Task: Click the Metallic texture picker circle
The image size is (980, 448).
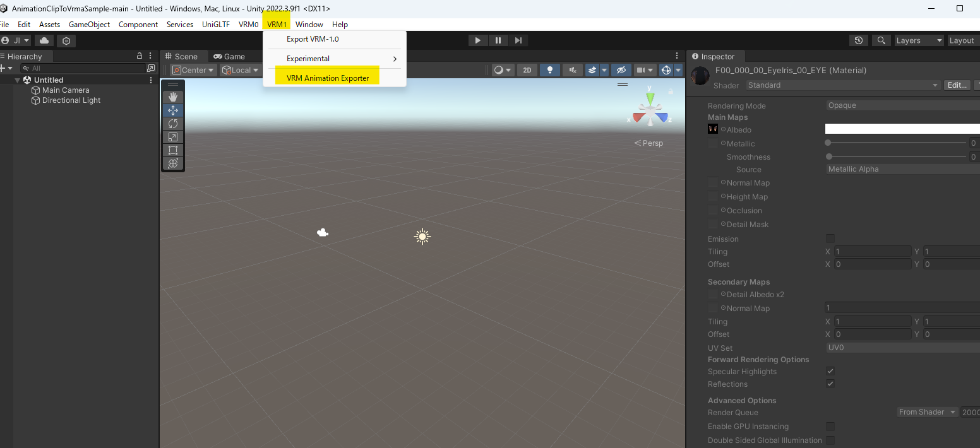Action: 723,143
